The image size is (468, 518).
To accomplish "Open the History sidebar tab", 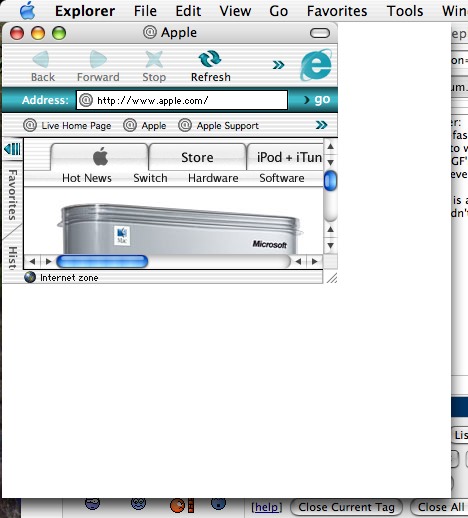I will [12, 257].
